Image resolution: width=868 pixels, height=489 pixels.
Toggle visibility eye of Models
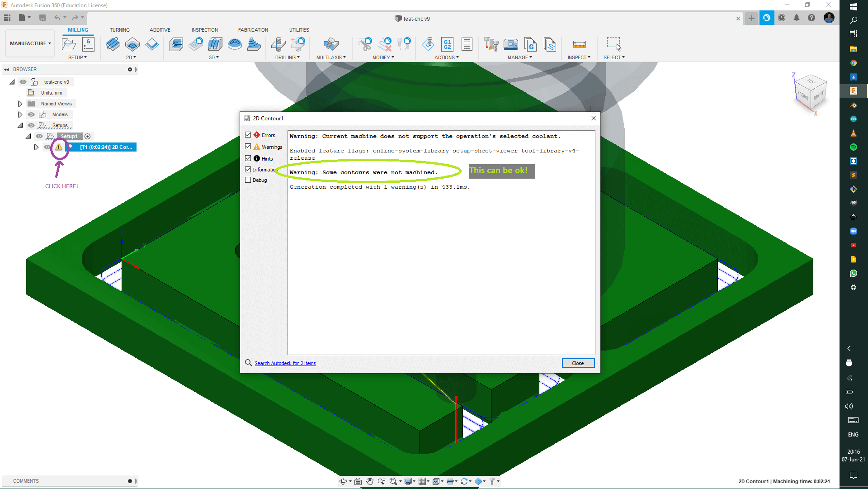tap(31, 114)
